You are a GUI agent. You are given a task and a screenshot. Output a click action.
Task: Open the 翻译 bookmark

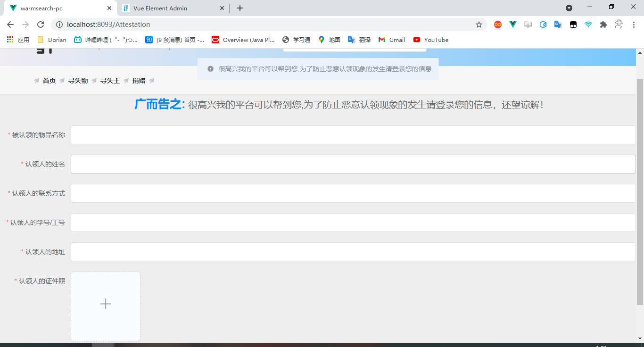point(359,40)
